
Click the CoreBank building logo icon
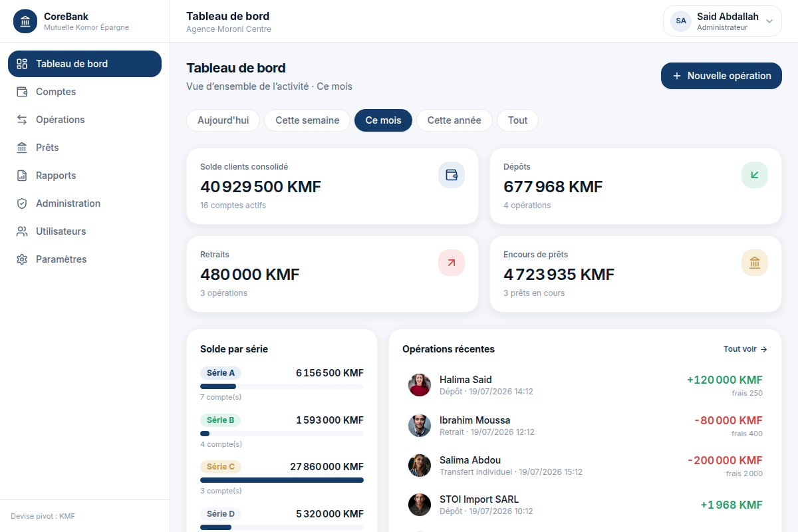(x=25, y=21)
